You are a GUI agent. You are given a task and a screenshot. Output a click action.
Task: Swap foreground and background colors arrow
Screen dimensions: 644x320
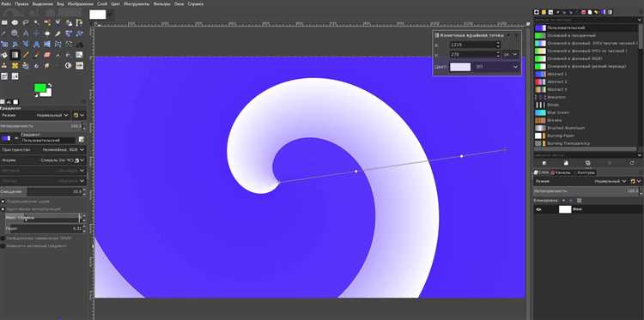coord(50,85)
